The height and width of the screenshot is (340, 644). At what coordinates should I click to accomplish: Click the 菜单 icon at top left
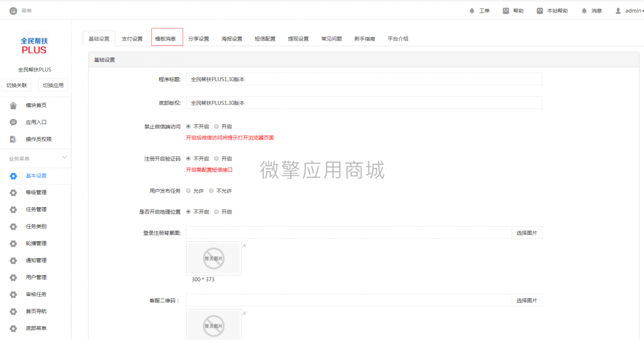pos(13,11)
